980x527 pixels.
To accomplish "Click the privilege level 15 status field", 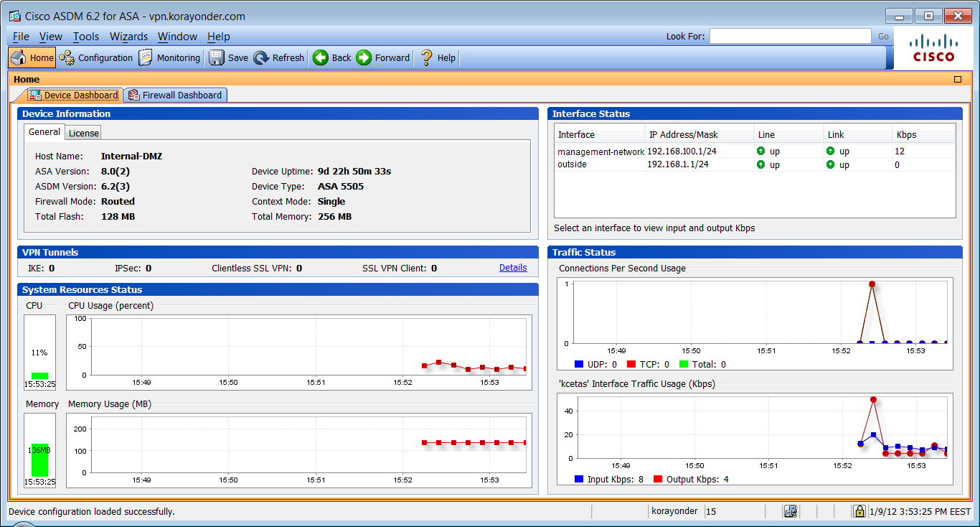I will click(x=711, y=511).
